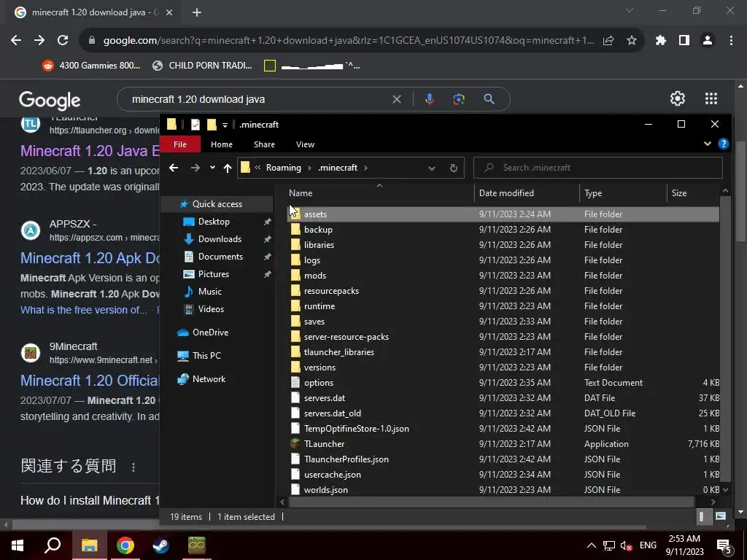Show hidden system tray icons
Viewport: 747px width, 560px height.
[x=591, y=545]
